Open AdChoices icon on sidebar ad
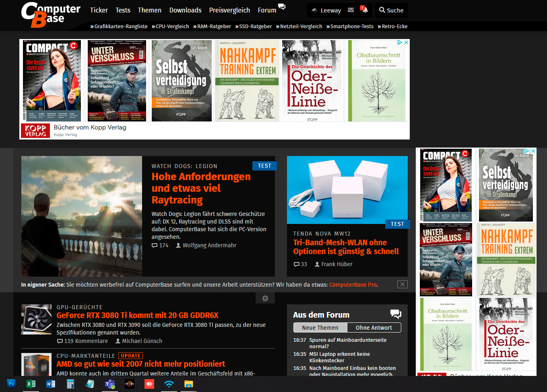547x392 pixels. click(526, 151)
